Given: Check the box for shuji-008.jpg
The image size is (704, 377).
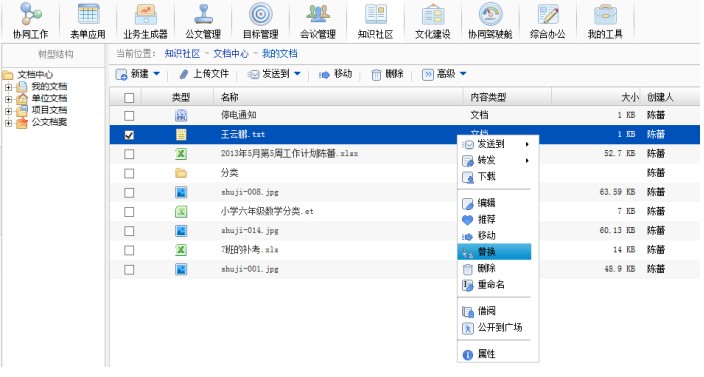Looking at the screenshot, I should [129, 193].
